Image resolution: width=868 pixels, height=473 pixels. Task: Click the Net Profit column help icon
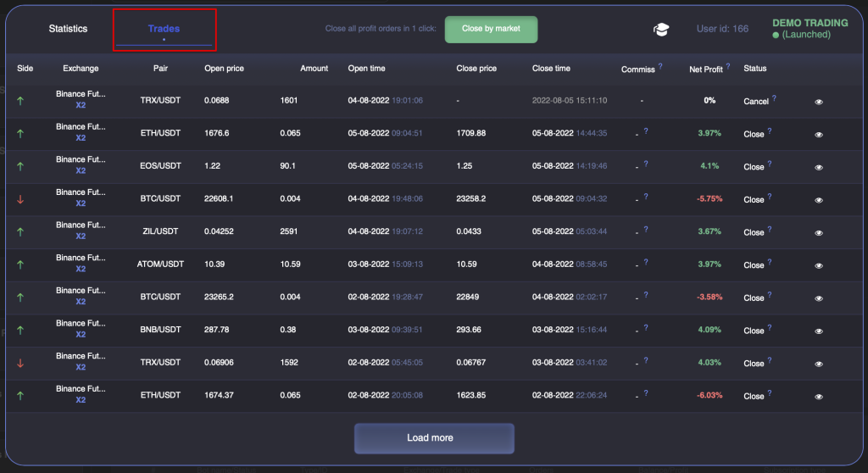[728, 66]
